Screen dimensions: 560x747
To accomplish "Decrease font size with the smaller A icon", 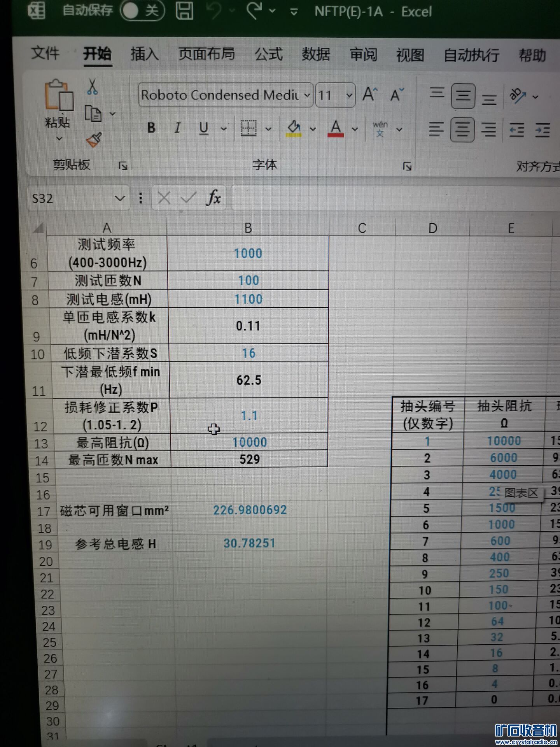I will [x=397, y=95].
